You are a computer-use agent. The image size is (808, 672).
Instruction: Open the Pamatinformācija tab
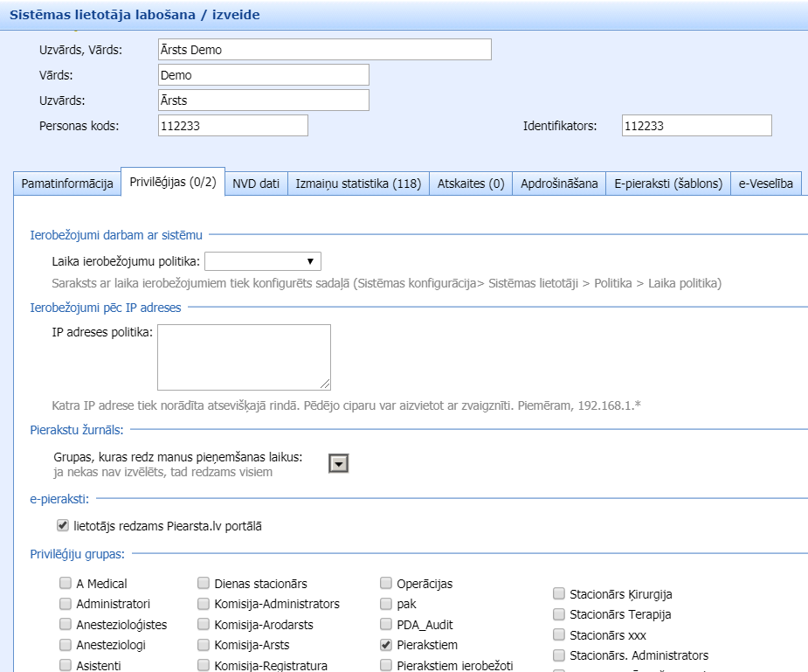click(x=67, y=184)
